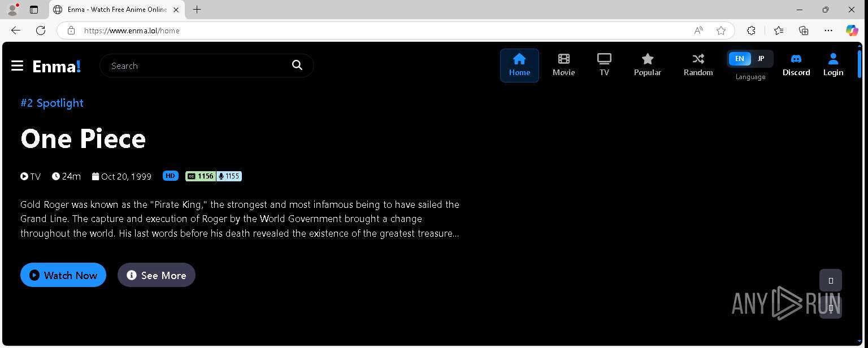The image size is (868, 348).
Task: Click the search magnifier icon
Action: [x=297, y=66]
